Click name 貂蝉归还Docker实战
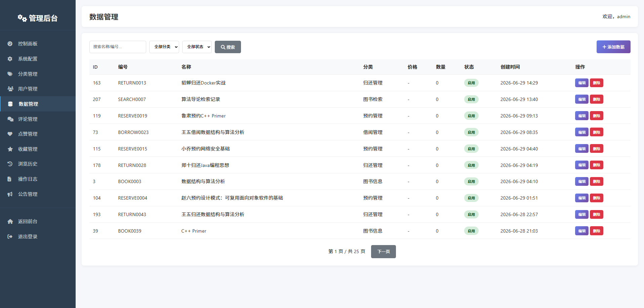Viewport: 644px width, 308px height. (x=203, y=83)
